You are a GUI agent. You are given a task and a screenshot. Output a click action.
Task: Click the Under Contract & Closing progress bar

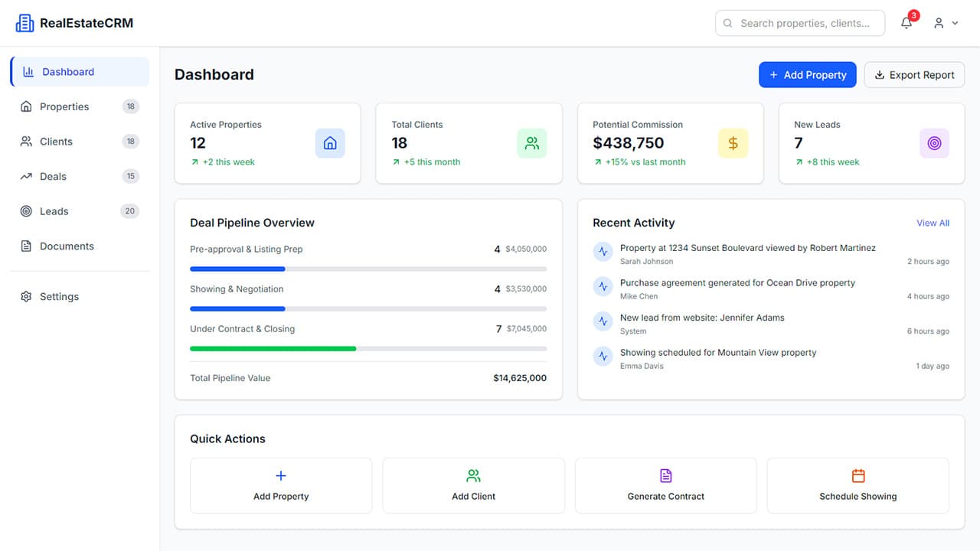[367, 348]
